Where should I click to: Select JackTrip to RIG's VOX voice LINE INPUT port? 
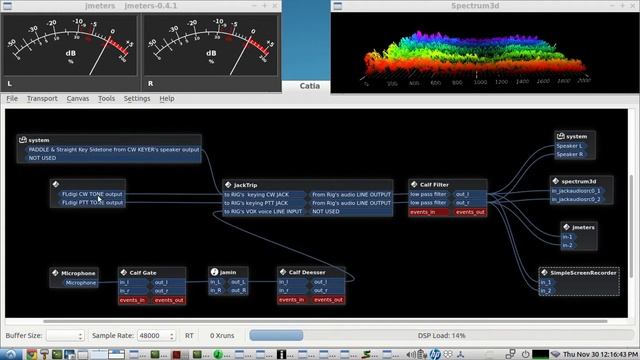[x=264, y=211]
